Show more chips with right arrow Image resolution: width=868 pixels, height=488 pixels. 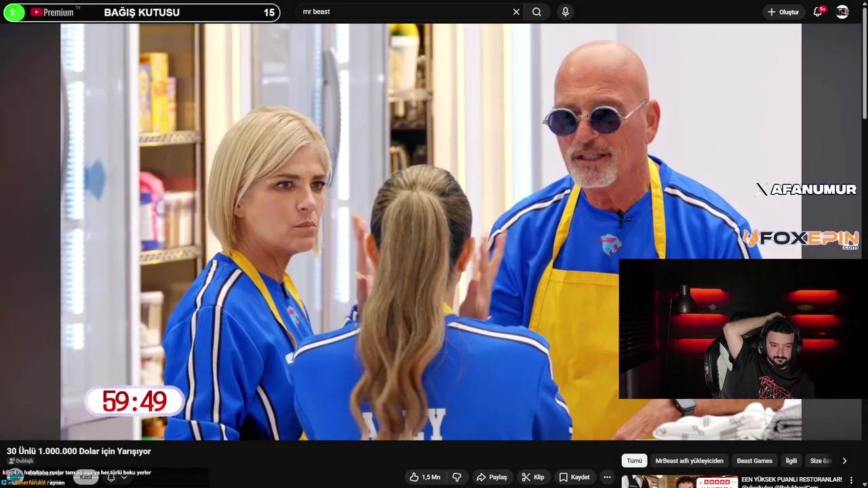(x=844, y=461)
